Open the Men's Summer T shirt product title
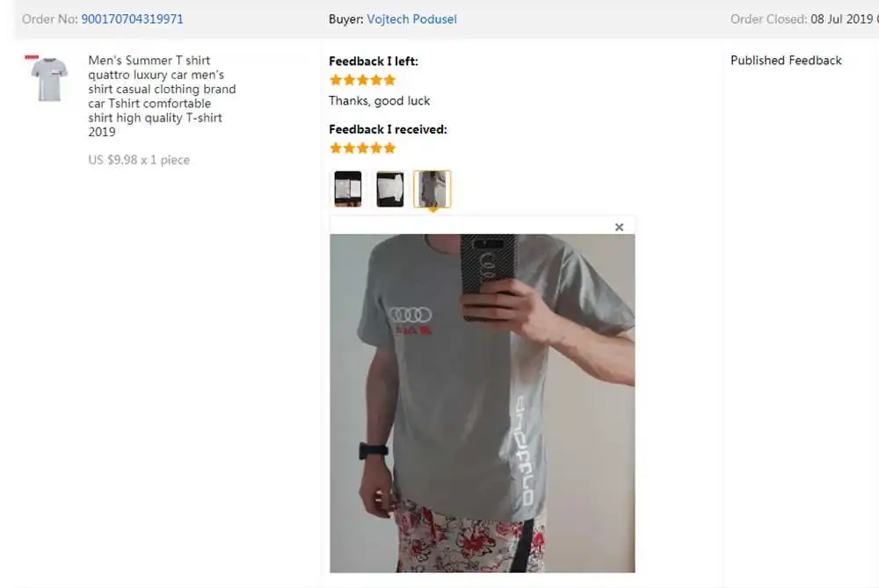The width and height of the screenshot is (879, 588). click(162, 96)
